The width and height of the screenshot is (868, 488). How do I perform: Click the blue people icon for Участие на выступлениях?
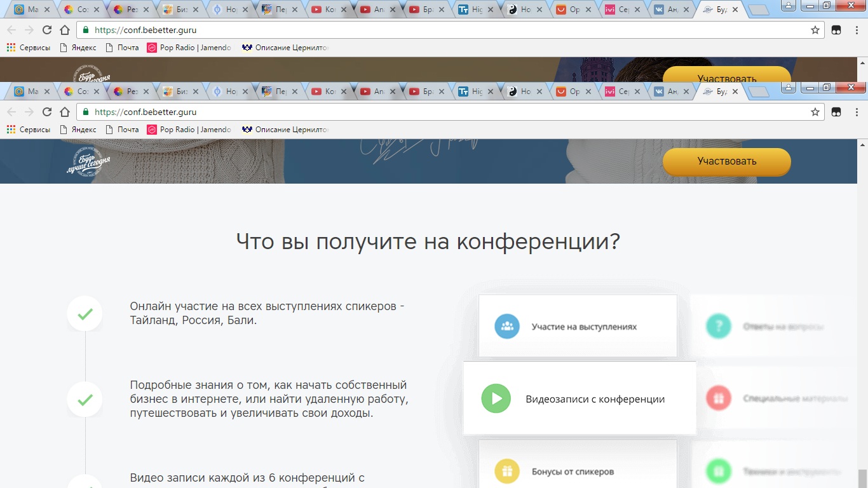coord(507,327)
